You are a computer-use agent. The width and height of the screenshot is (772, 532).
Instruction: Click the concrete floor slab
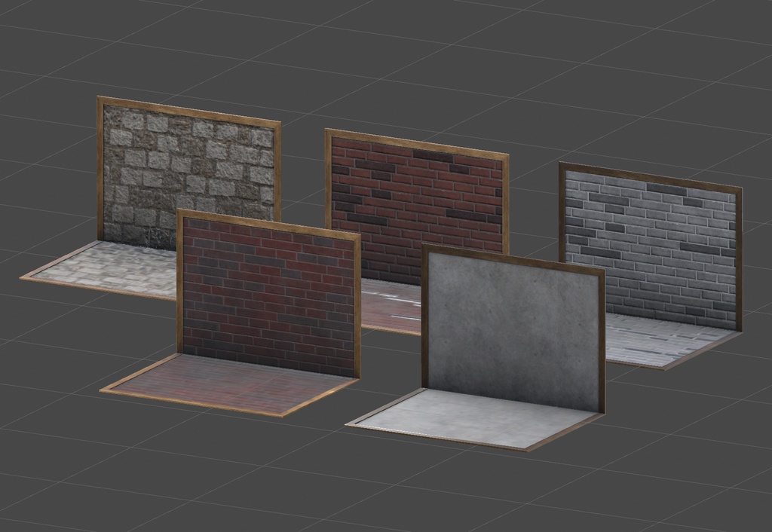coord(475,419)
